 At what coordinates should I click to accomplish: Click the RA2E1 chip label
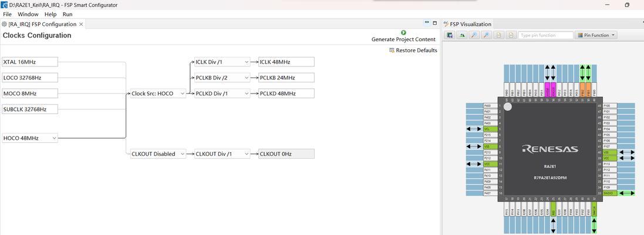click(x=550, y=166)
